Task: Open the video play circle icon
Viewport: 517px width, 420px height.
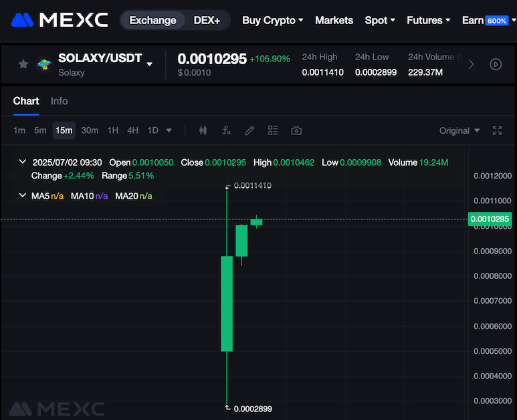Action: (496, 64)
